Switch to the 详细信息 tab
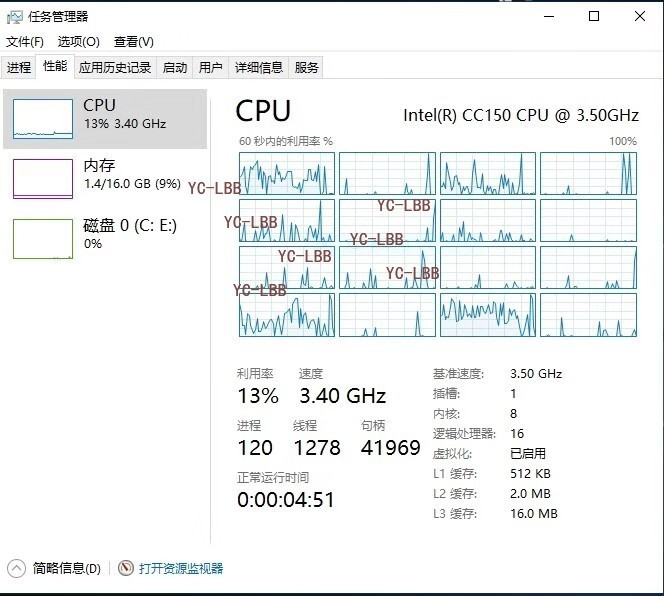664x596 pixels. (259, 68)
